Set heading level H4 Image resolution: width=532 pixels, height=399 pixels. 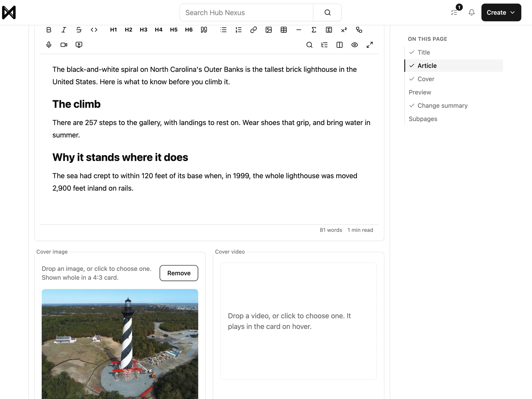point(159,30)
